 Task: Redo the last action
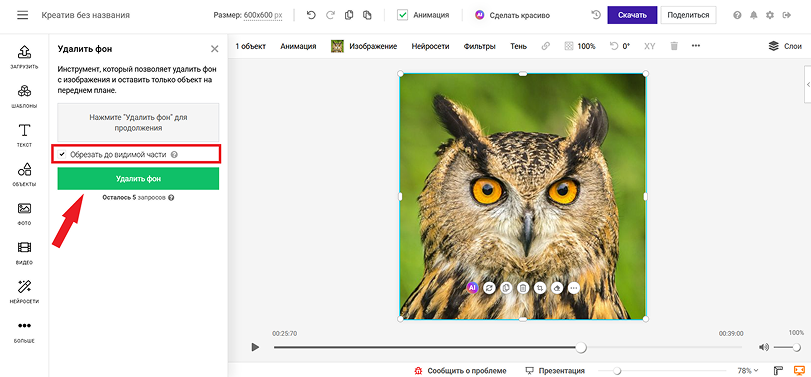click(330, 15)
